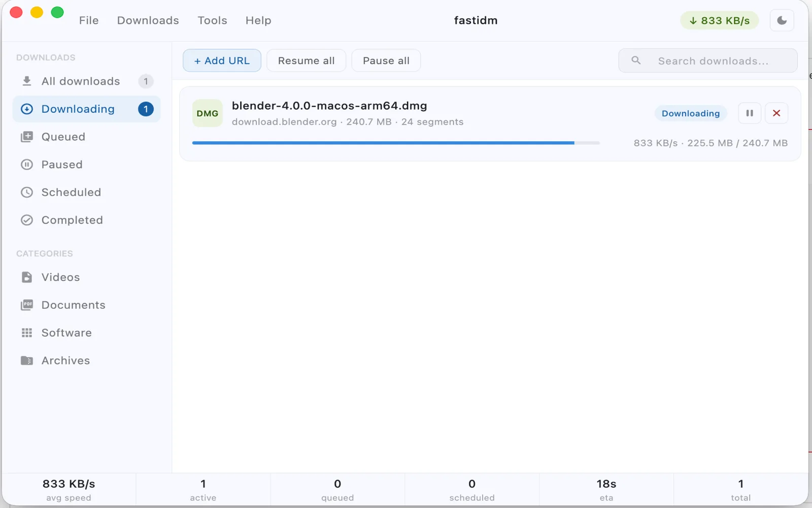
Task: Click the Paused circle icon in sidebar
Action: point(27,165)
